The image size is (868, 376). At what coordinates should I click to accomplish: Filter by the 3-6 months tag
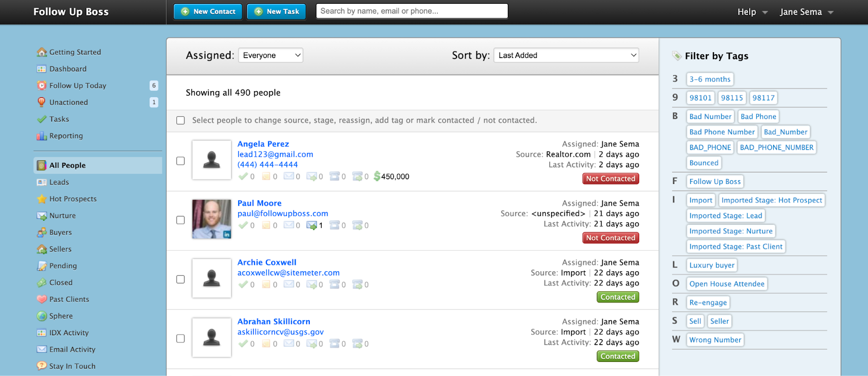710,79
